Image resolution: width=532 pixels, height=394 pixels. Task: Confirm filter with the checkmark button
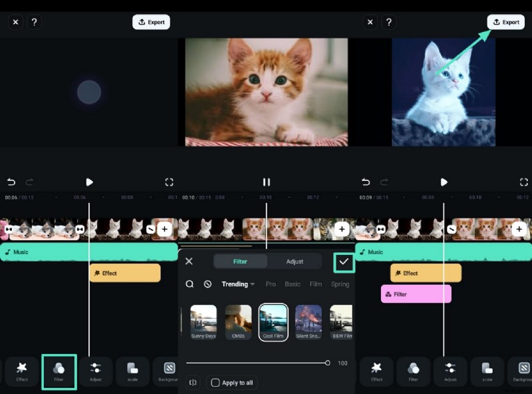click(344, 262)
